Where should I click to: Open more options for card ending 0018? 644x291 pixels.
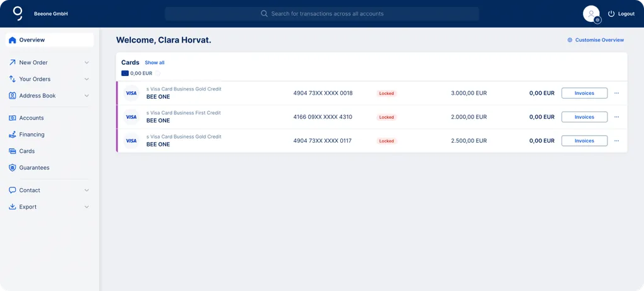616,93
